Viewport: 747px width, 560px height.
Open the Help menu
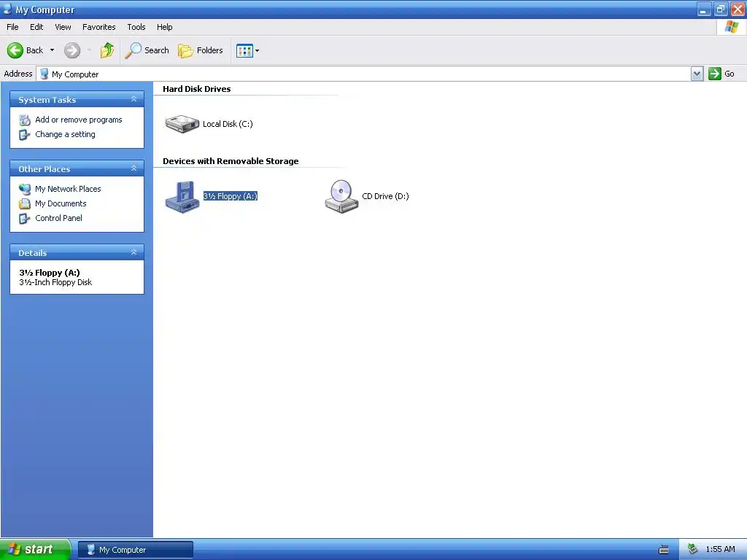164,27
